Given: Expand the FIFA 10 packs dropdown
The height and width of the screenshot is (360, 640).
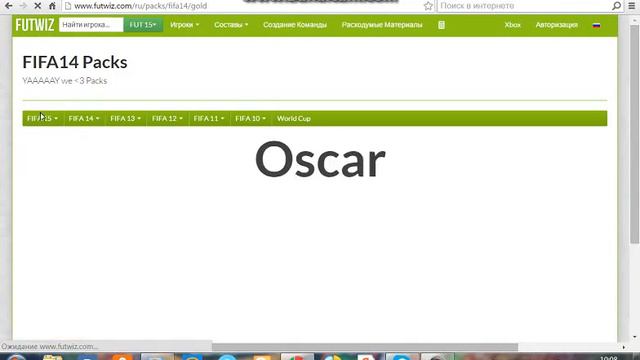Looking at the screenshot, I should [251, 118].
